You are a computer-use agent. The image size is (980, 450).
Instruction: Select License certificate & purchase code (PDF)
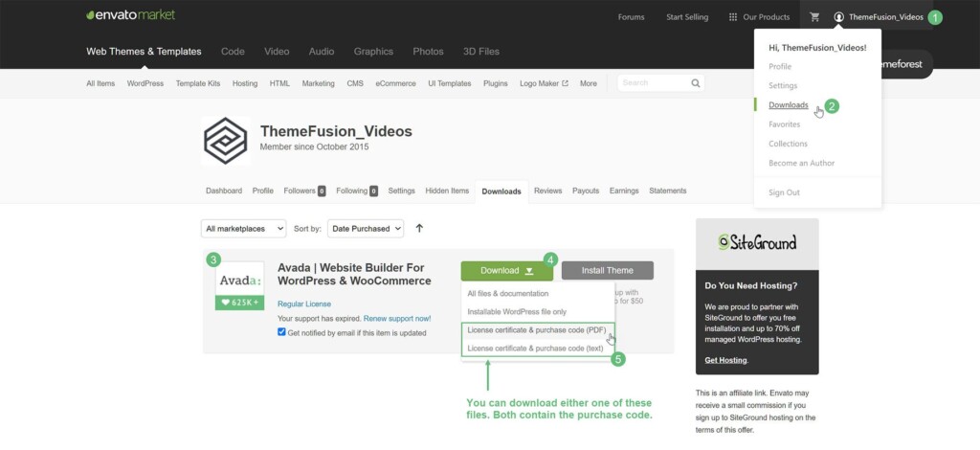[537, 329]
